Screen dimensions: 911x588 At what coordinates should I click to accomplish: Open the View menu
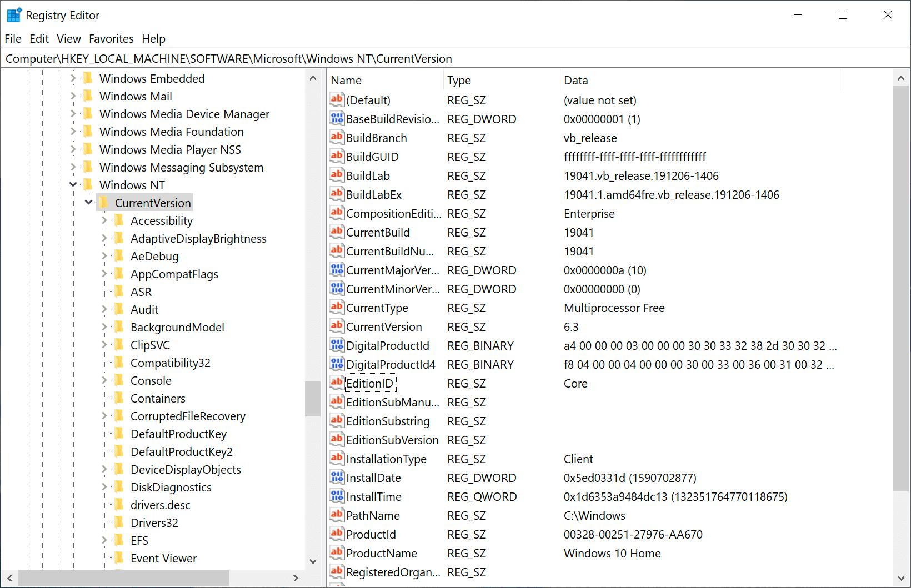(69, 39)
